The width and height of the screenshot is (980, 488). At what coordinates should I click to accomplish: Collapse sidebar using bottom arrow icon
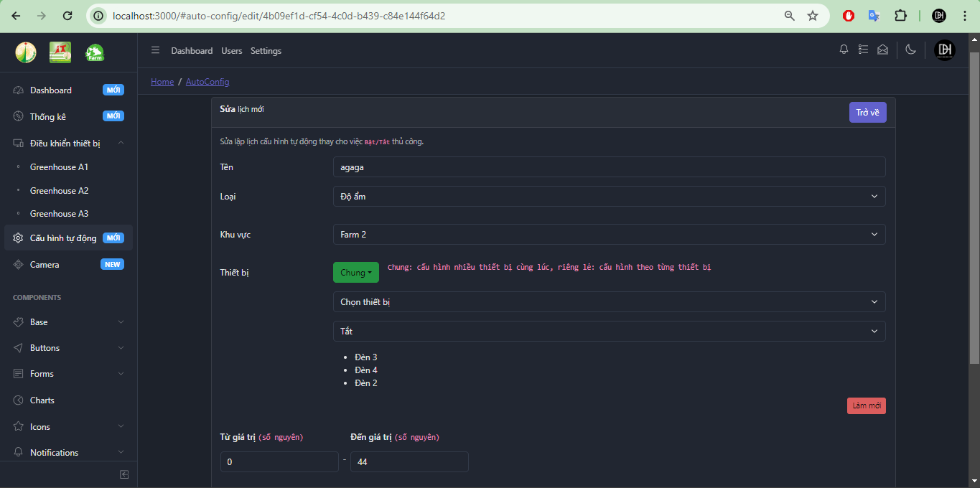click(x=124, y=474)
